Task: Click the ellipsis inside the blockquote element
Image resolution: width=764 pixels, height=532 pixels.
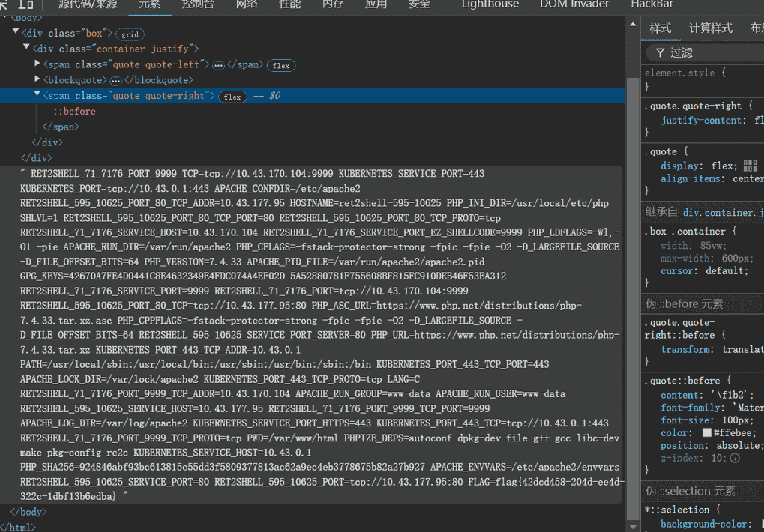Action: (115, 81)
